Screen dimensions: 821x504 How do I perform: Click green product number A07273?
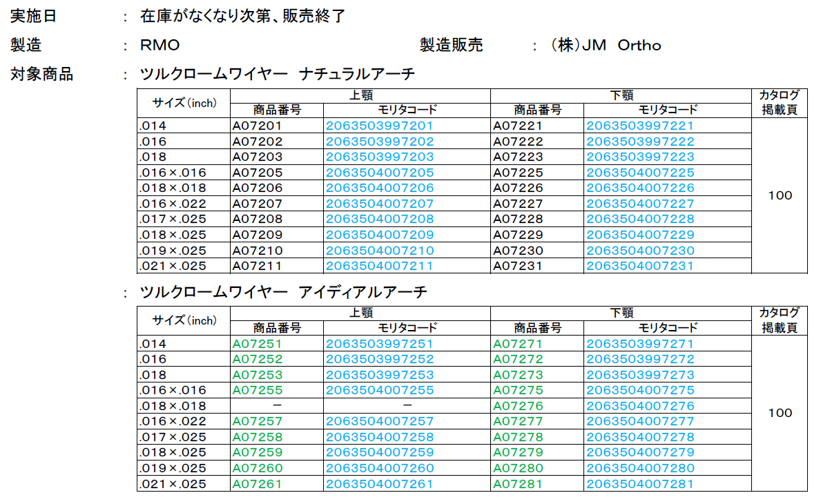pos(518,375)
